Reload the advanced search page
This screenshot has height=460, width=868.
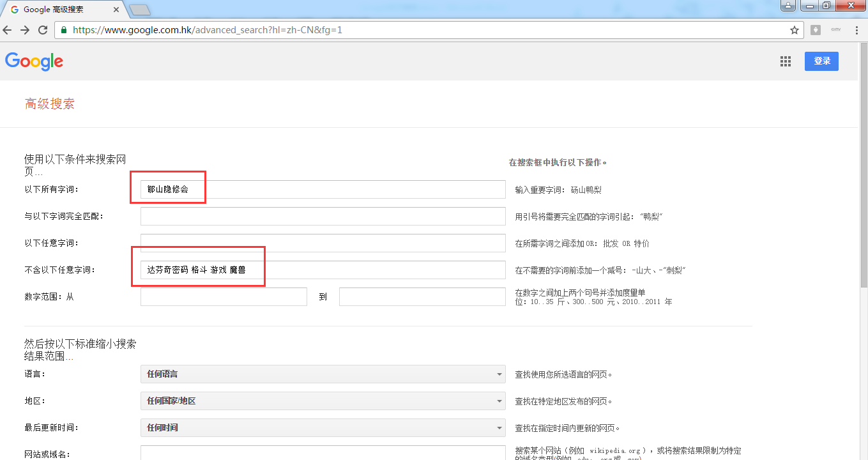[43, 30]
